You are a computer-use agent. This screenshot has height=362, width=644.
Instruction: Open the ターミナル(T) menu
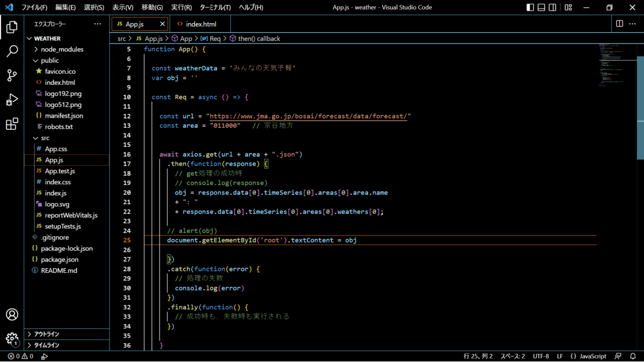215,8
